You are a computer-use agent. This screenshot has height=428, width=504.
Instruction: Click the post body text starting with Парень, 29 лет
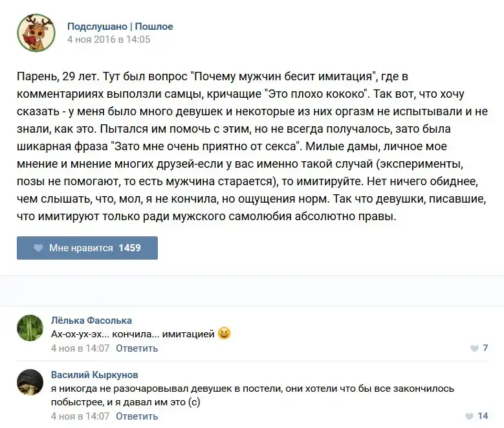coord(252,146)
